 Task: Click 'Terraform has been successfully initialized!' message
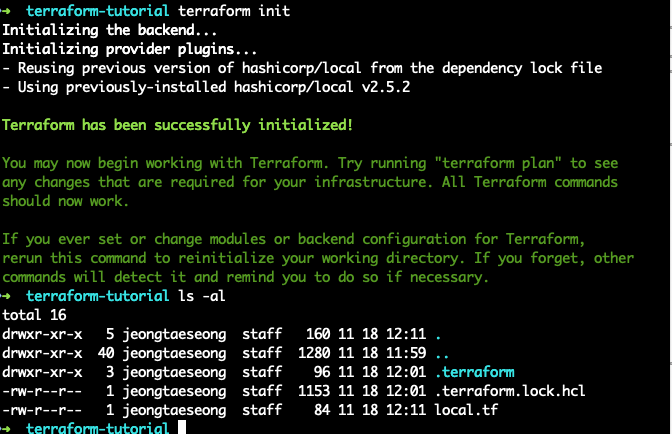click(177, 125)
